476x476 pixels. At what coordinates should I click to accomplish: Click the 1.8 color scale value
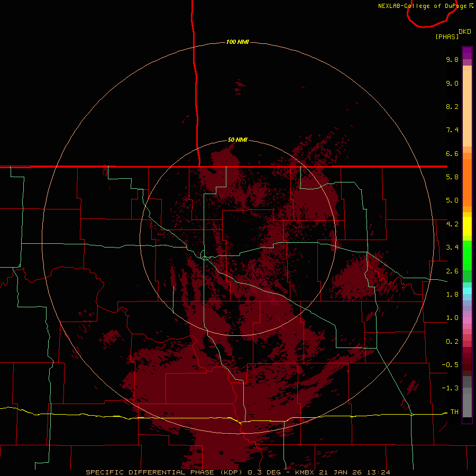452,295
